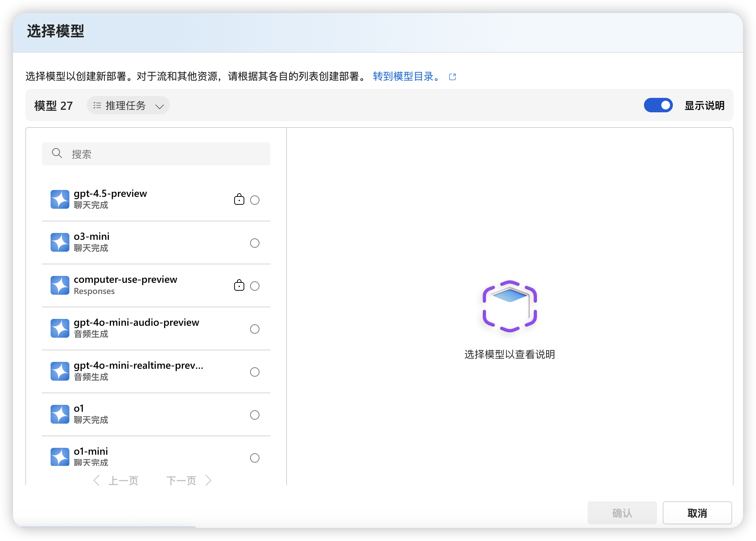The width and height of the screenshot is (756, 541).
Task: Click the 下一页 next page chevron
Action: pyautogui.click(x=208, y=480)
